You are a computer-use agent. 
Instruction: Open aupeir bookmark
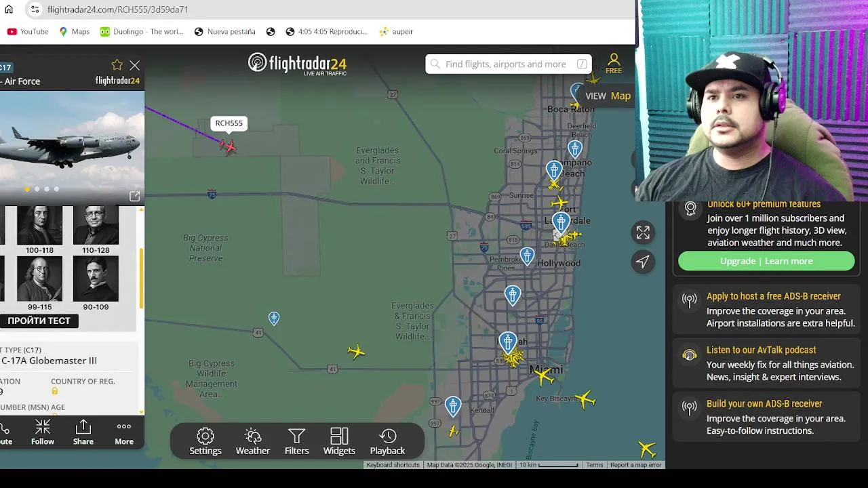397,31
